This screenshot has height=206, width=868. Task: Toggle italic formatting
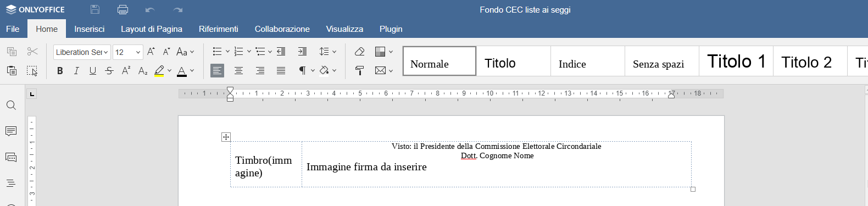tap(76, 70)
